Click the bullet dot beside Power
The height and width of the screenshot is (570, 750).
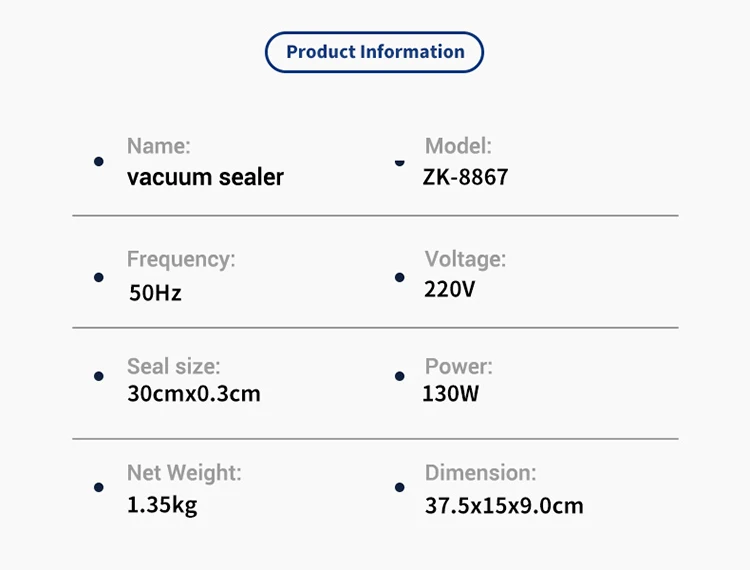point(400,376)
